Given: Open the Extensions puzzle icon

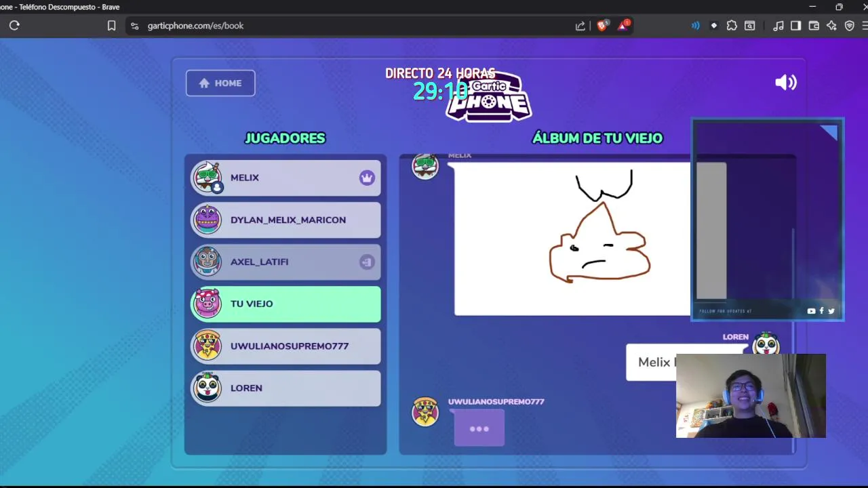Looking at the screenshot, I should pos(732,26).
